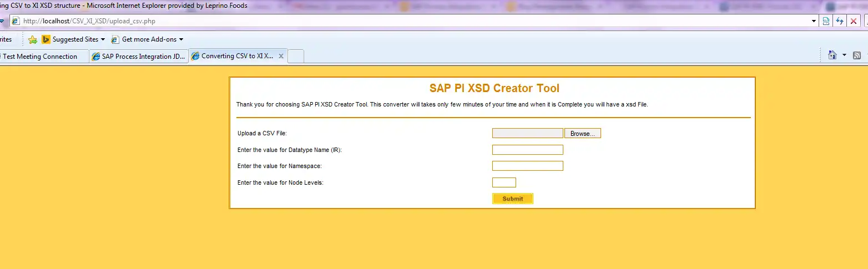The width and height of the screenshot is (868, 269).
Task: Refresh the page with the refresh icon
Action: pos(840,21)
